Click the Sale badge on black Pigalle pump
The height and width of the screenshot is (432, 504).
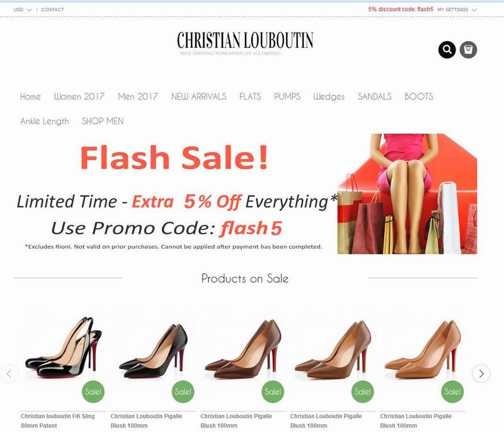183,392
